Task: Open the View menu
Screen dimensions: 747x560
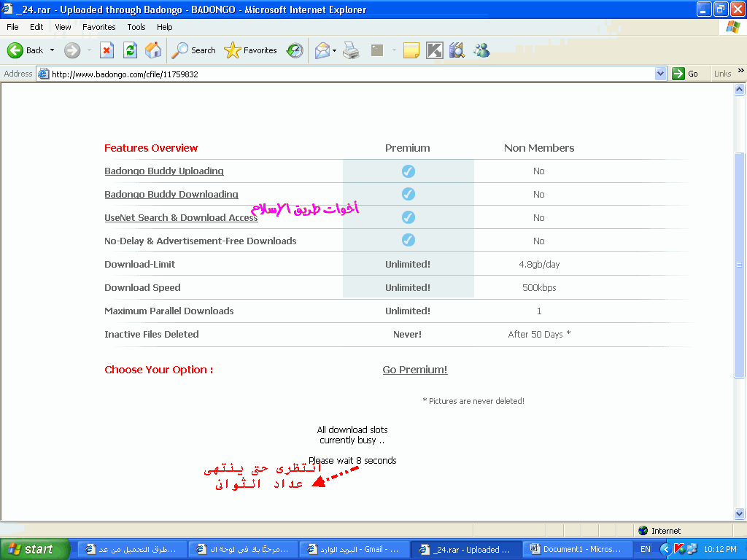Action: pyautogui.click(x=63, y=27)
